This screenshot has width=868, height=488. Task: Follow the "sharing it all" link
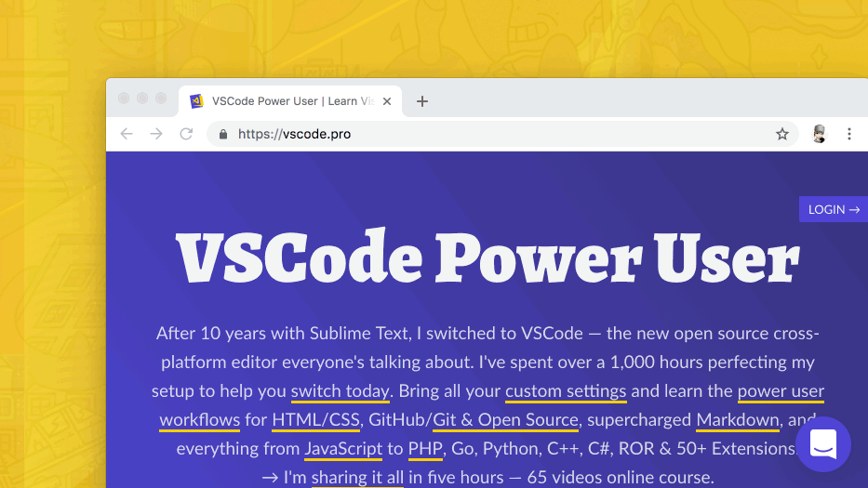[x=357, y=478]
